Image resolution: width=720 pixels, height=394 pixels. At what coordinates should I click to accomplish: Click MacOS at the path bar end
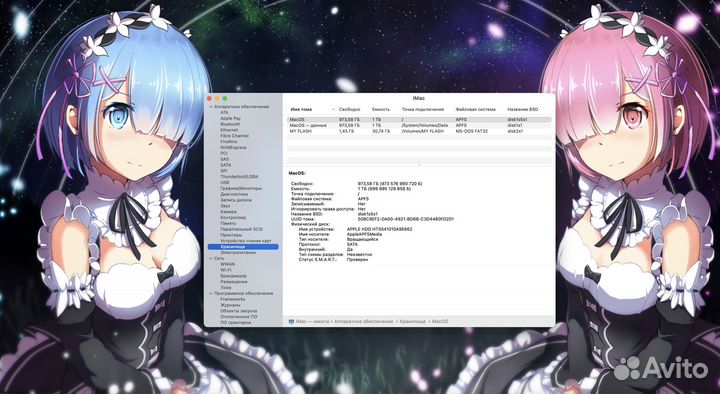(x=440, y=321)
